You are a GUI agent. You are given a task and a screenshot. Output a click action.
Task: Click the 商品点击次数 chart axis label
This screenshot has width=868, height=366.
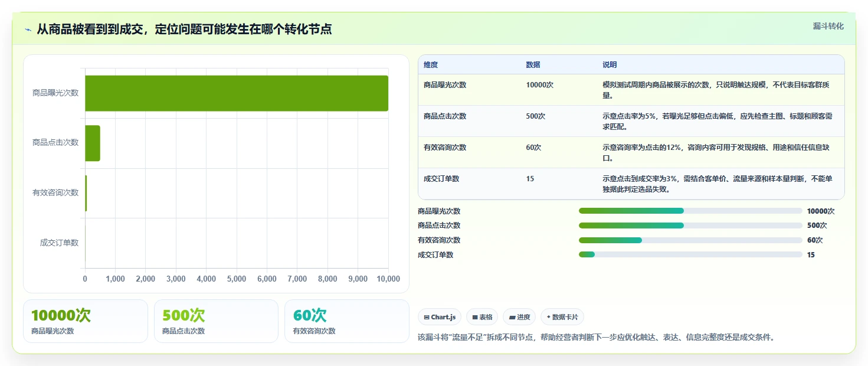(55, 143)
